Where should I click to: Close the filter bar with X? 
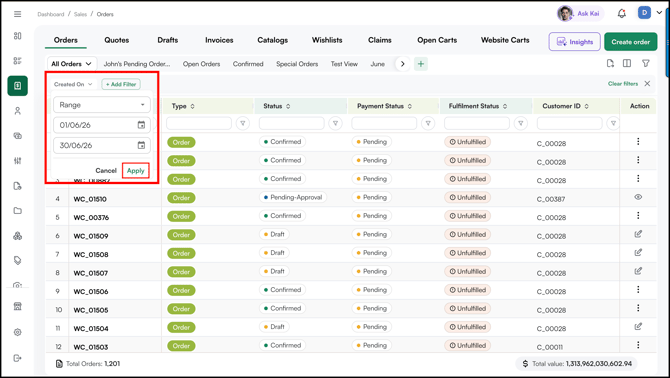tap(647, 84)
